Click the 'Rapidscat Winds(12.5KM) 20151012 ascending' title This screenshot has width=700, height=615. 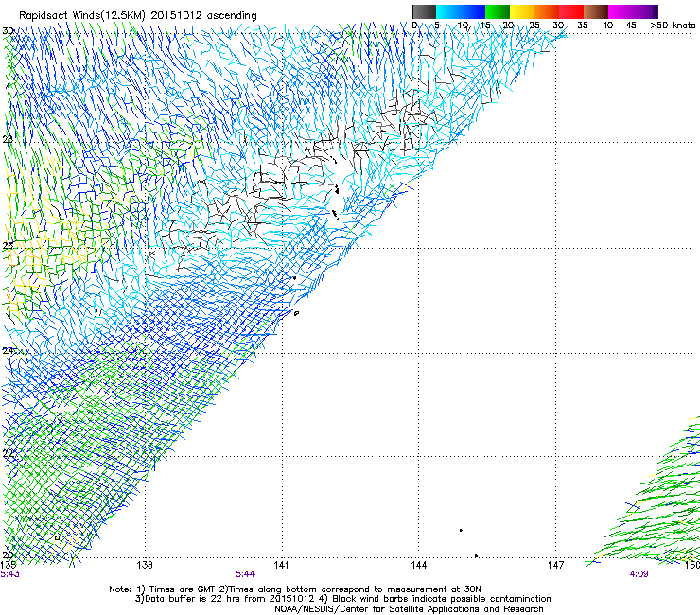[138, 16]
